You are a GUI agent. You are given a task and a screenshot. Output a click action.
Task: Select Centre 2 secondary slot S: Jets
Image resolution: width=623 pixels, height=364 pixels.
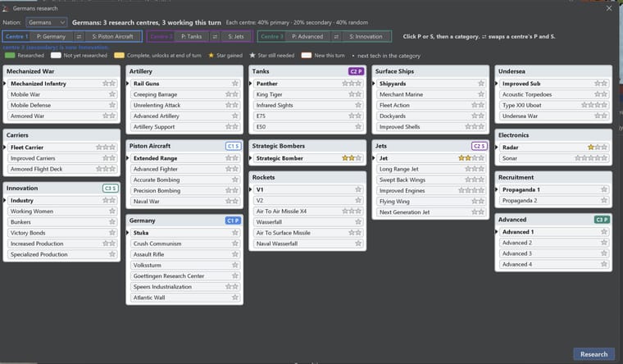236,37
